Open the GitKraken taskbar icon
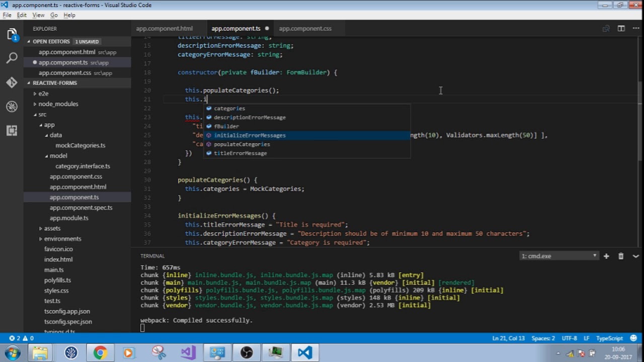The height and width of the screenshot is (362, 644). [71, 353]
